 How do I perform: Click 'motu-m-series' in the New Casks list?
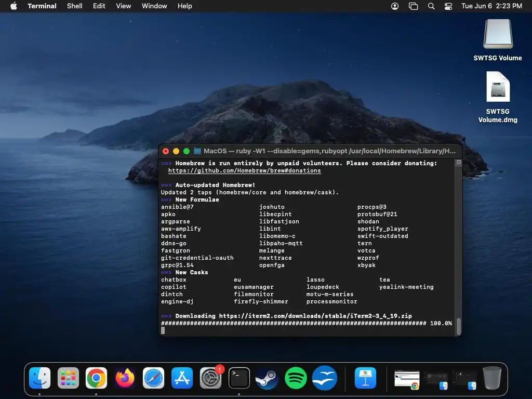coord(330,295)
